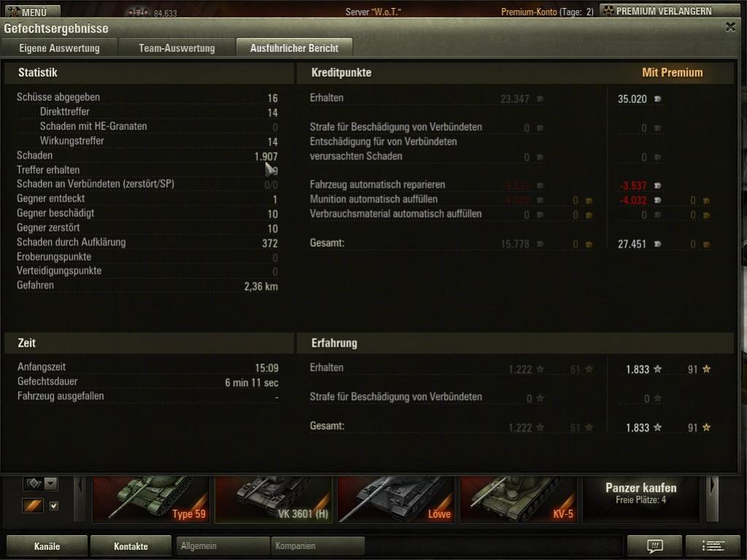Select the VK 3601 (H) tank

click(274, 498)
